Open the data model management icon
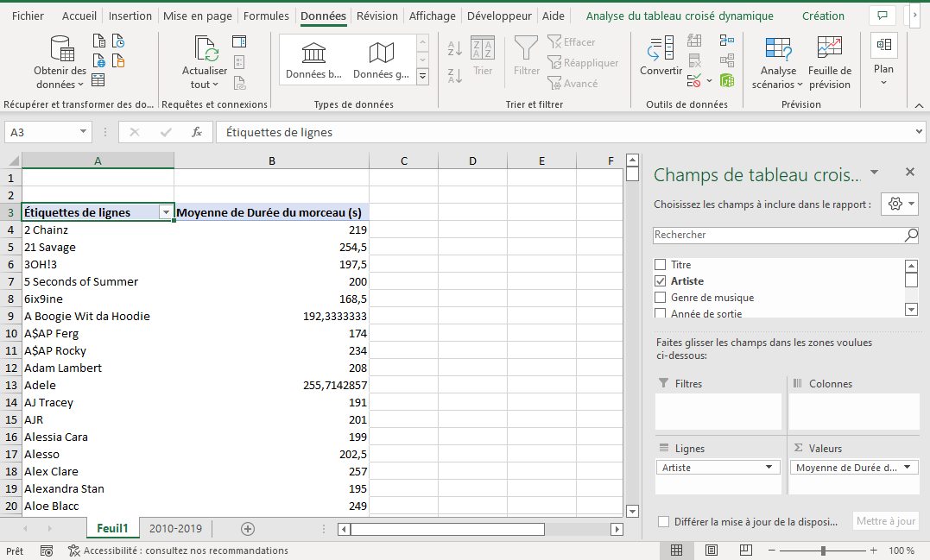930x560 pixels. 727,80
